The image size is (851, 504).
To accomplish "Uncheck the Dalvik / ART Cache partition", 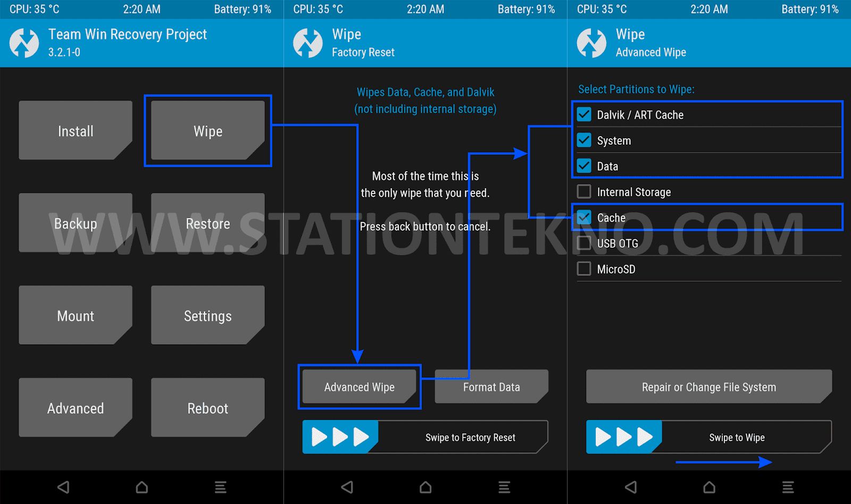I will point(584,114).
